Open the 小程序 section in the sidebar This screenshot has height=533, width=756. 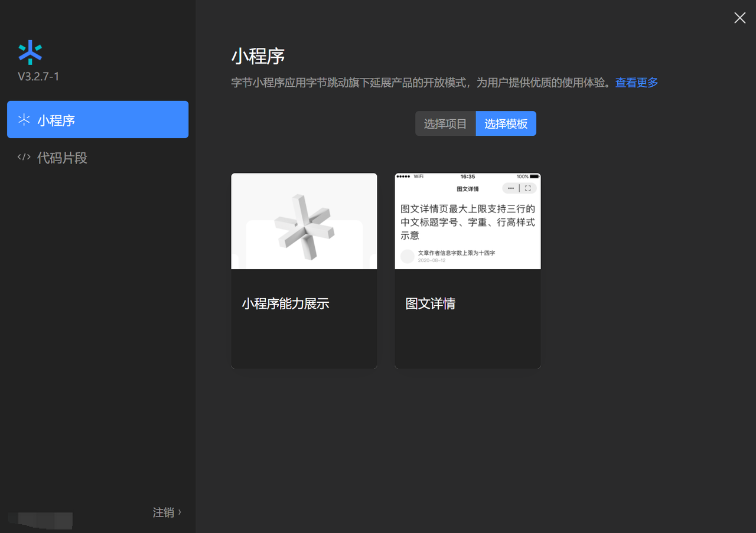point(97,120)
